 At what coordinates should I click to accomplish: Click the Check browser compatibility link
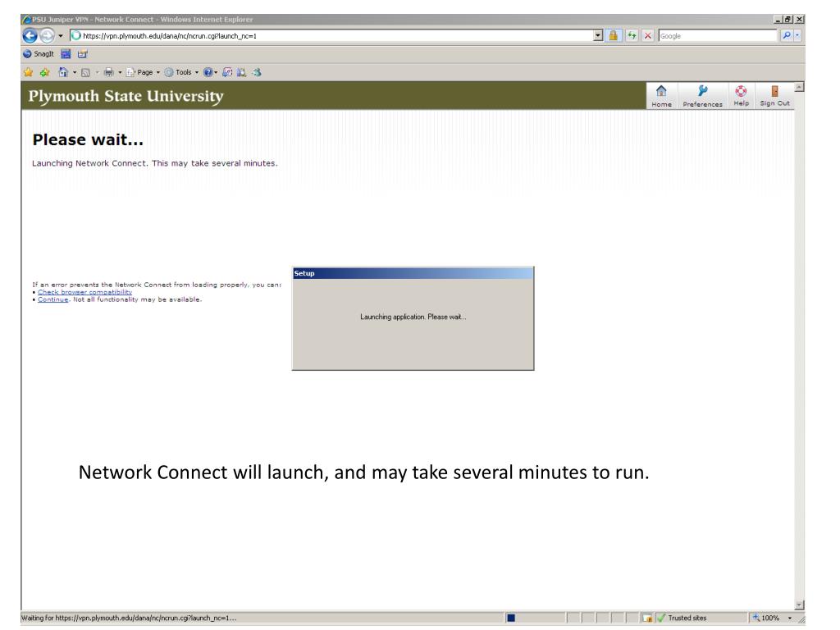[84, 292]
